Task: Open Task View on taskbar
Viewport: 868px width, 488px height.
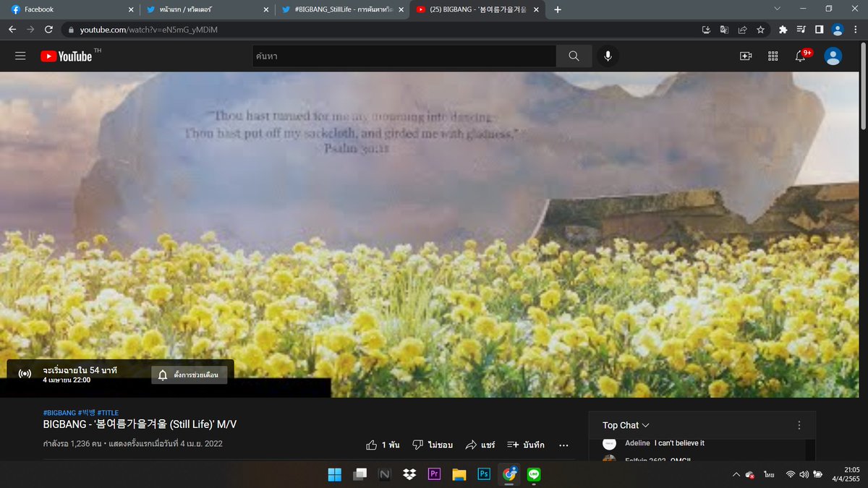Action: point(359,474)
